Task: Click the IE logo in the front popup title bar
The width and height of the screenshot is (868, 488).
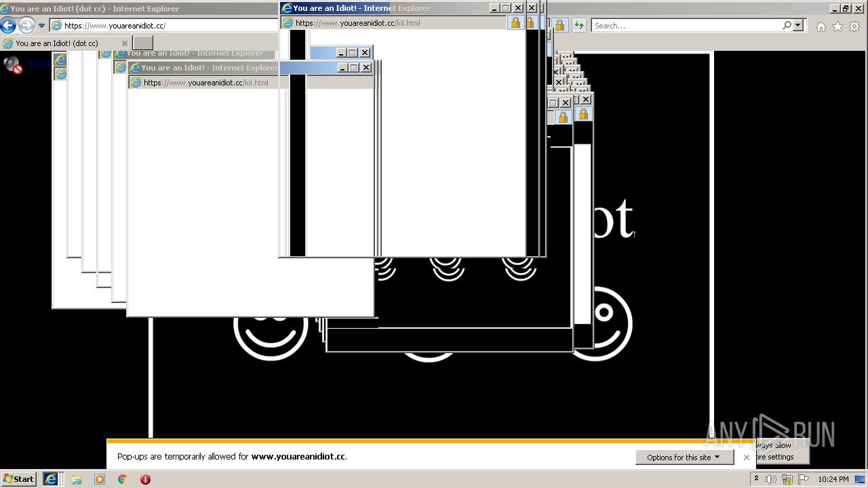Action: tap(287, 8)
